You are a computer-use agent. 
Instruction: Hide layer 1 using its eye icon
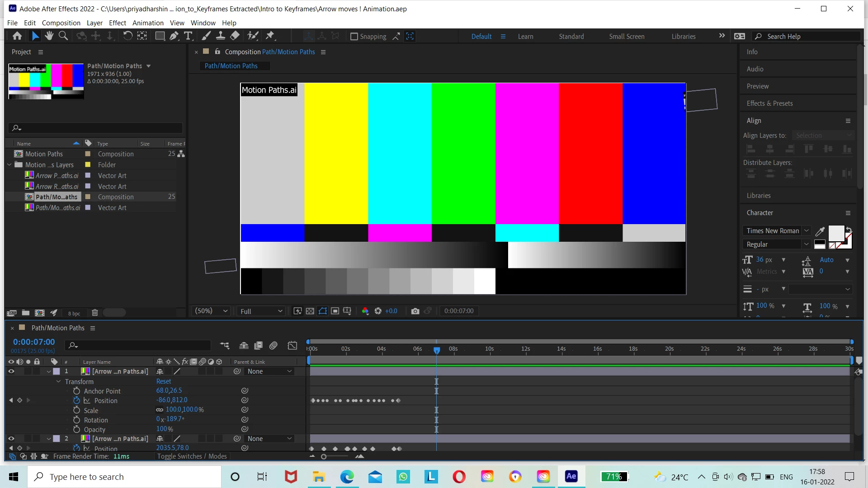tap(11, 371)
